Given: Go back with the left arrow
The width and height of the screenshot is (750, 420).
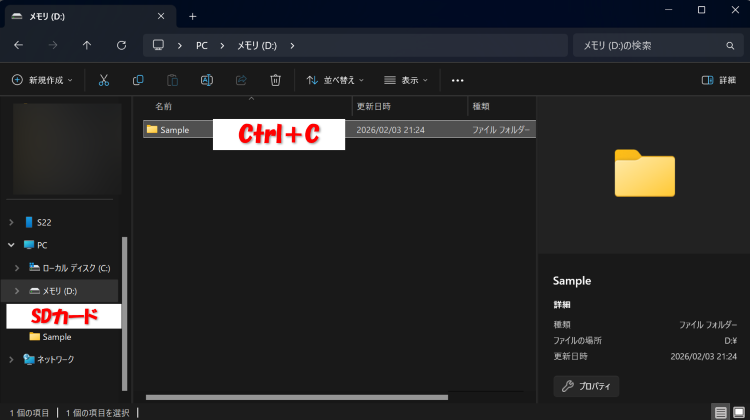Looking at the screenshot, I should tap(19, 45).
